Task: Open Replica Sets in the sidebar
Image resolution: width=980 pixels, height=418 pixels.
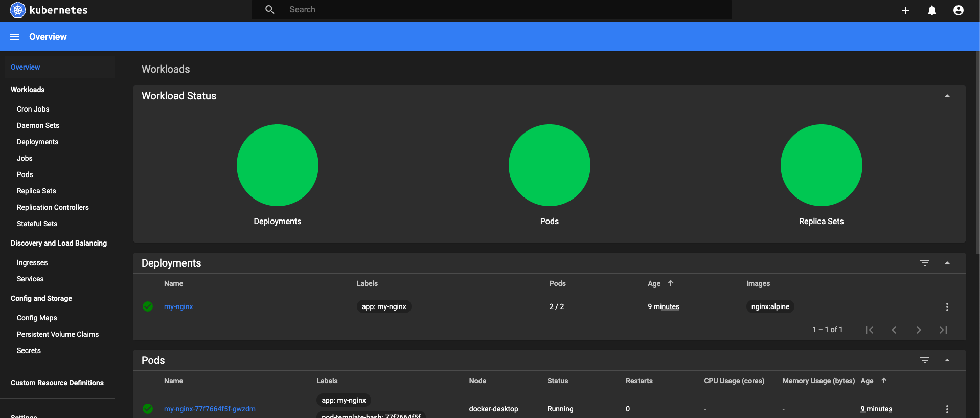Action: pyautogui.click(x=36, y=191)
